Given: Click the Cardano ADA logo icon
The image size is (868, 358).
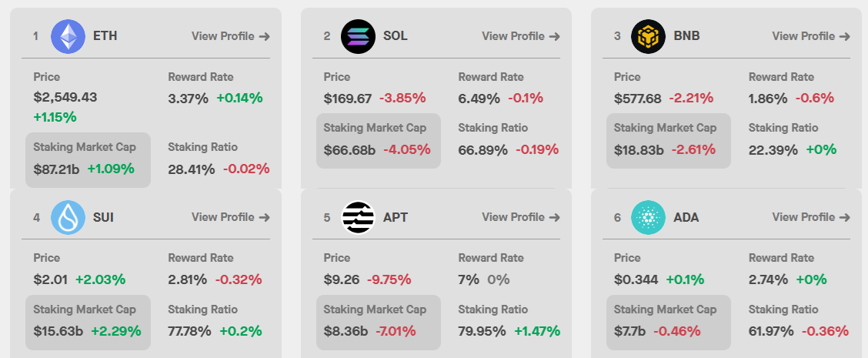Looking at the screenshot, I should tap(647, 218).
